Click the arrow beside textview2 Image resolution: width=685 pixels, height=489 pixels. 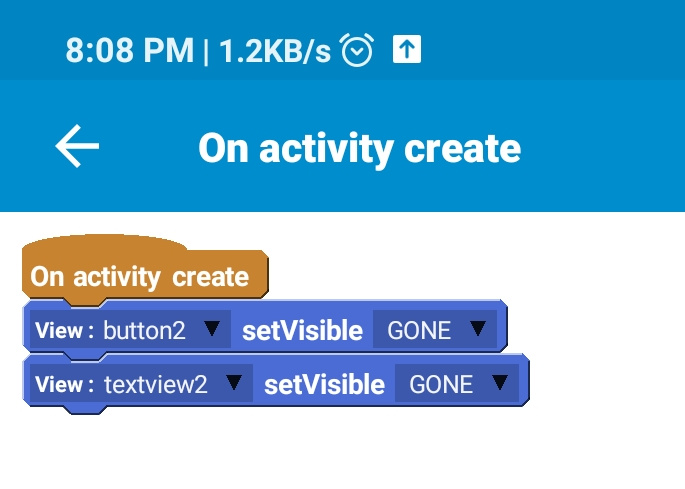coord(234,383)
